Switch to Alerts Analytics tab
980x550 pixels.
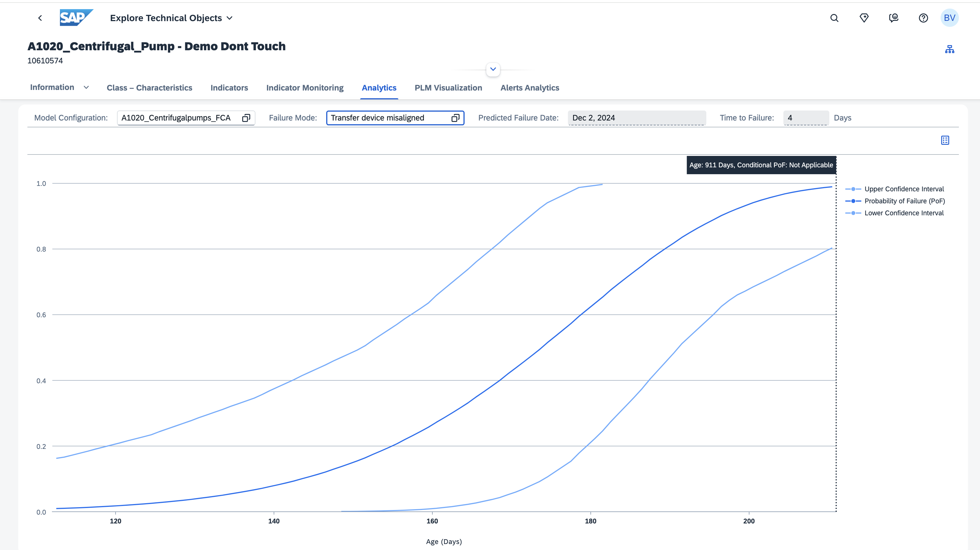click(x=530, y=88)
